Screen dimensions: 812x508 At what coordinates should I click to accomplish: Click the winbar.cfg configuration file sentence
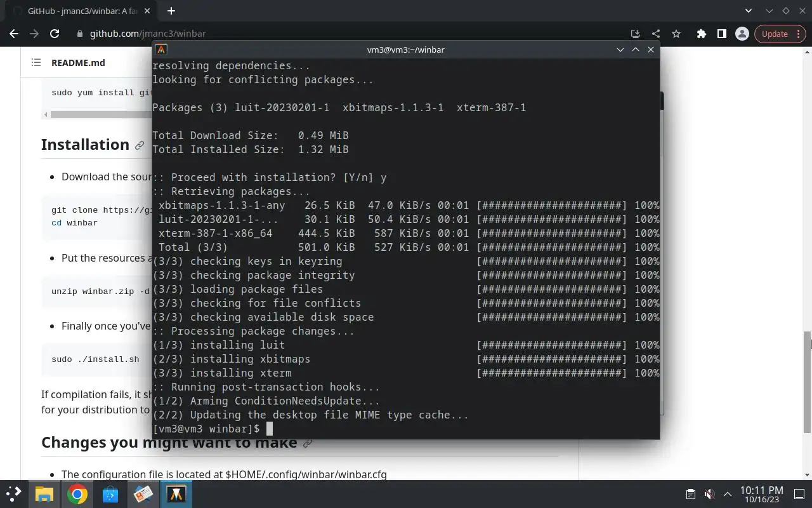click(224, 474)
